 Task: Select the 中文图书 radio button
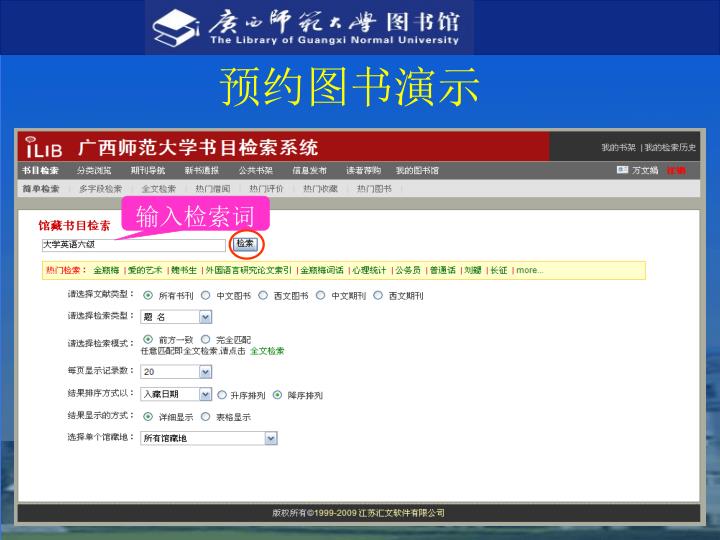click(206, 295)
